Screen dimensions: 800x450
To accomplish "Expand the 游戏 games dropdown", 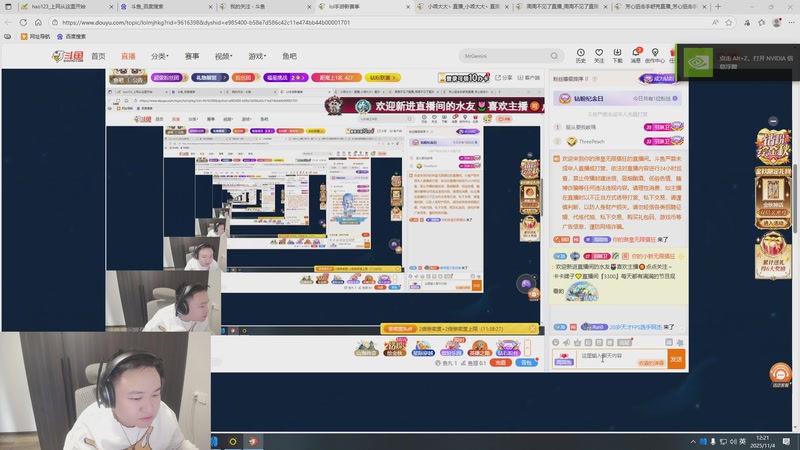I will [257, 56].
